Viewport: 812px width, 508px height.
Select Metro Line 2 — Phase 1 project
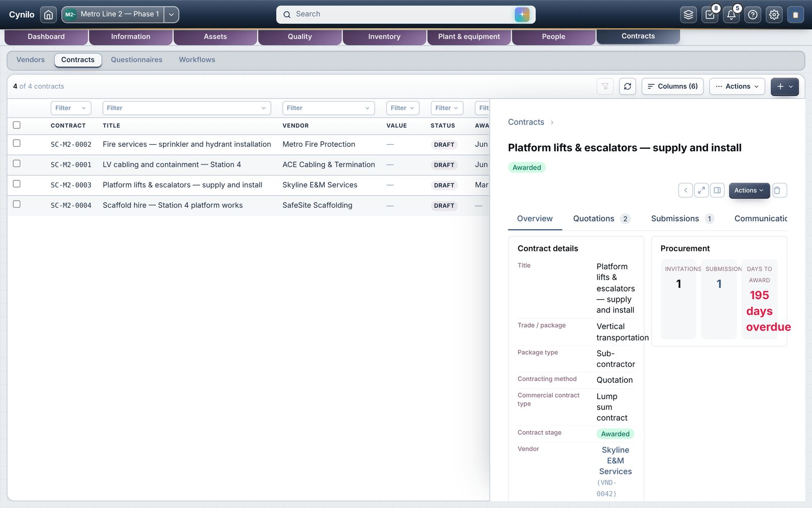[x=113, y=15]
